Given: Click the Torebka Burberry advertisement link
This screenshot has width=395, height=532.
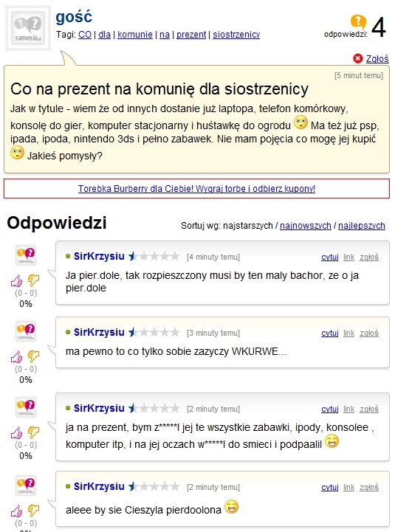Looking at the screenshot, I should pos(196,189).
